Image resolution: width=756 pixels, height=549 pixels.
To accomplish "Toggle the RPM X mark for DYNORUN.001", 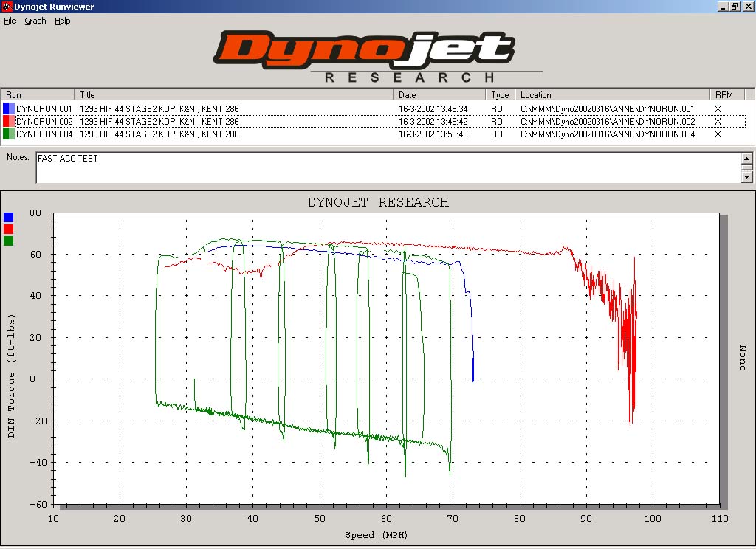I will (x=718, y=109).
